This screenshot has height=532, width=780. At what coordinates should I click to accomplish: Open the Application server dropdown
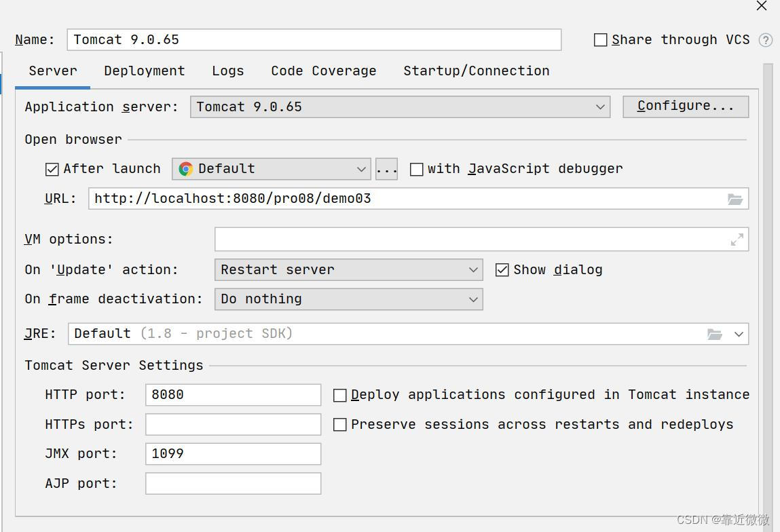pos(401,107)
